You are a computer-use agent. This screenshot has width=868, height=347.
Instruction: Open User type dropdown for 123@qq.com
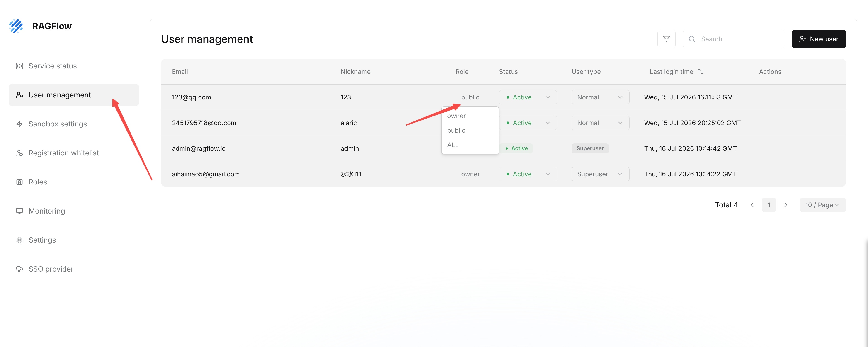tap(600, 97)
